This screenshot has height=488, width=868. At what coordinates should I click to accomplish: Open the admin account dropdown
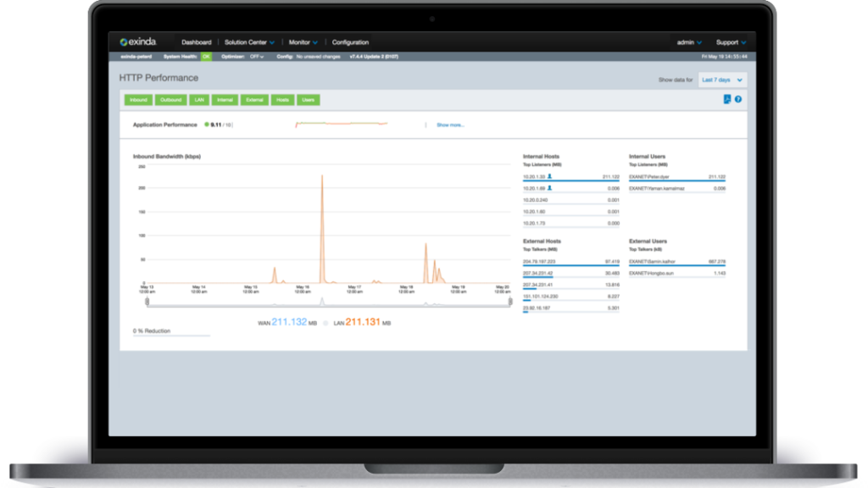pyautogui.click(x=689, y=42)
